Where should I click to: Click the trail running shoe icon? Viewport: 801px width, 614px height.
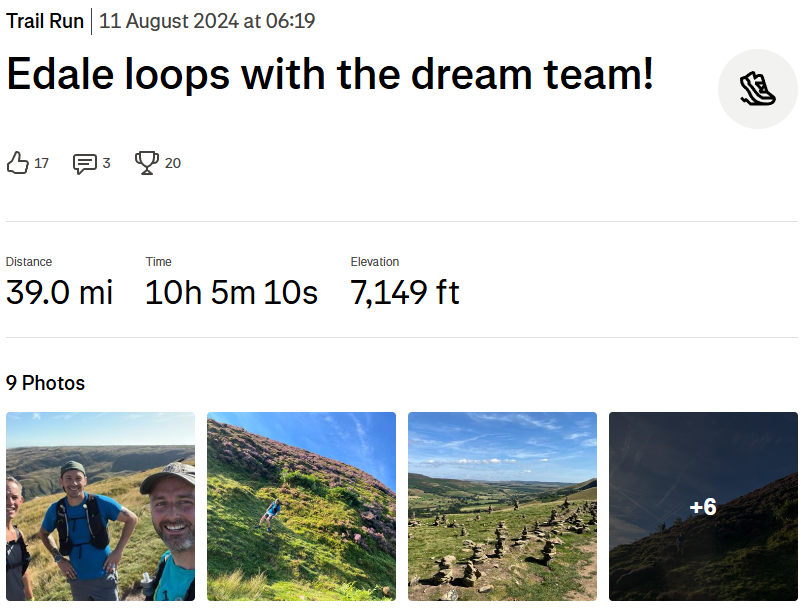pyautogui.click(x=757, y=89)
